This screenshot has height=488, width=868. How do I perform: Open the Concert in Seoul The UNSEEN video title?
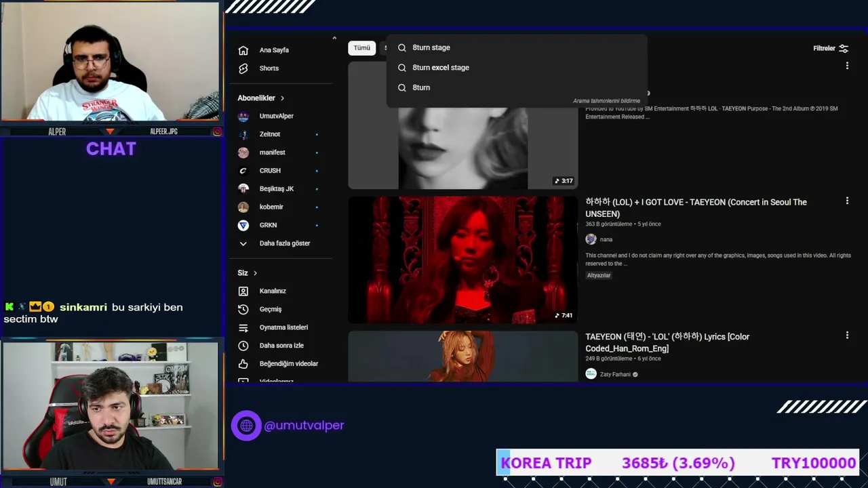(x=696, y=208)
